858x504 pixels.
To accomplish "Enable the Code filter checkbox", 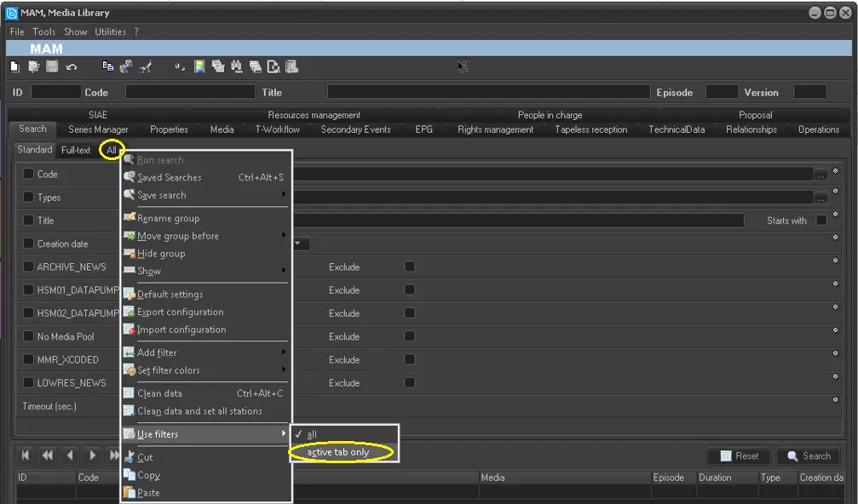I will 29,174.
